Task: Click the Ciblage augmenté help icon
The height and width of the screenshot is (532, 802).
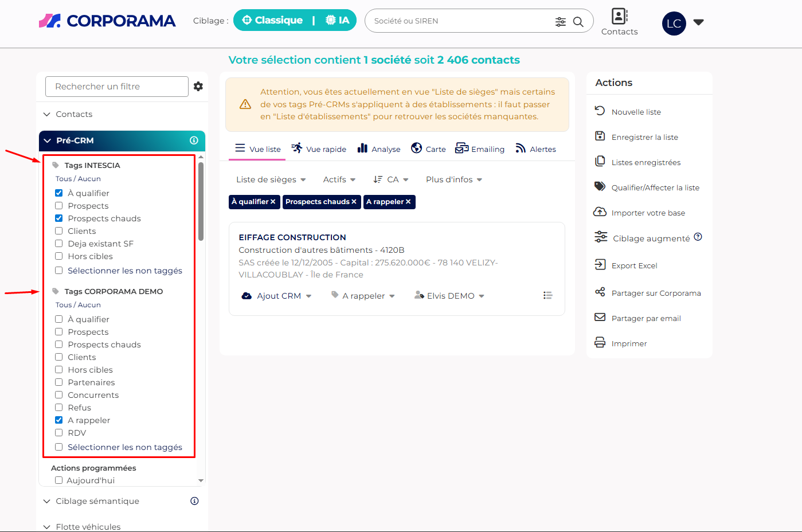Action: click(x=698, y=237)
